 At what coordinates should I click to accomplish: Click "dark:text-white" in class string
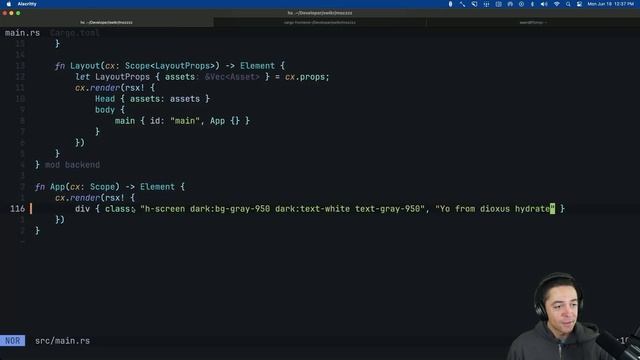pyautogui.click(x=312, y=209)
